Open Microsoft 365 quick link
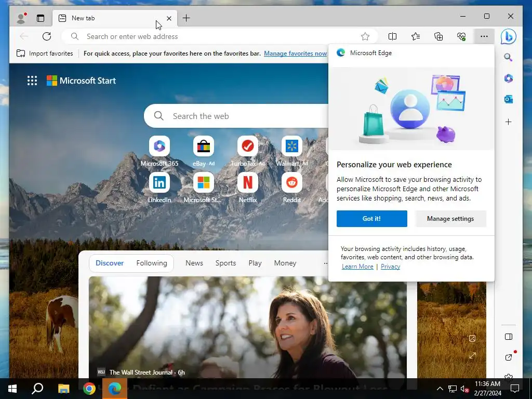The image size is (532, 399). coord(159,151)
